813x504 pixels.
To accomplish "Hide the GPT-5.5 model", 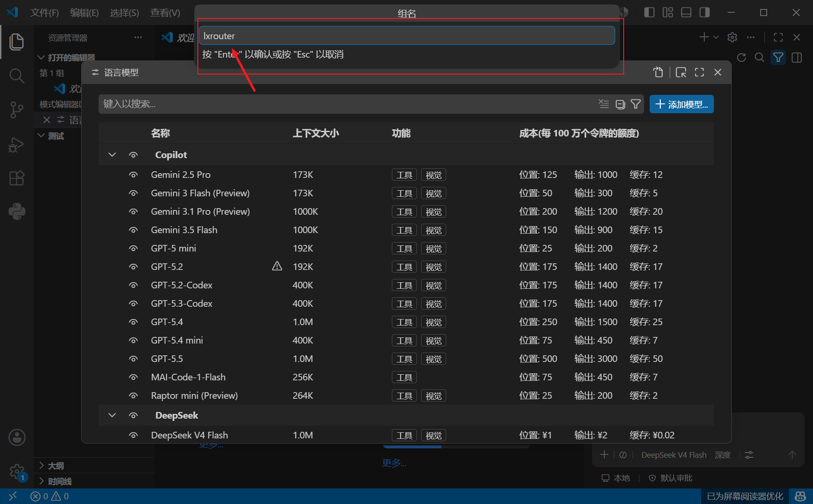I will coord(134,359).
